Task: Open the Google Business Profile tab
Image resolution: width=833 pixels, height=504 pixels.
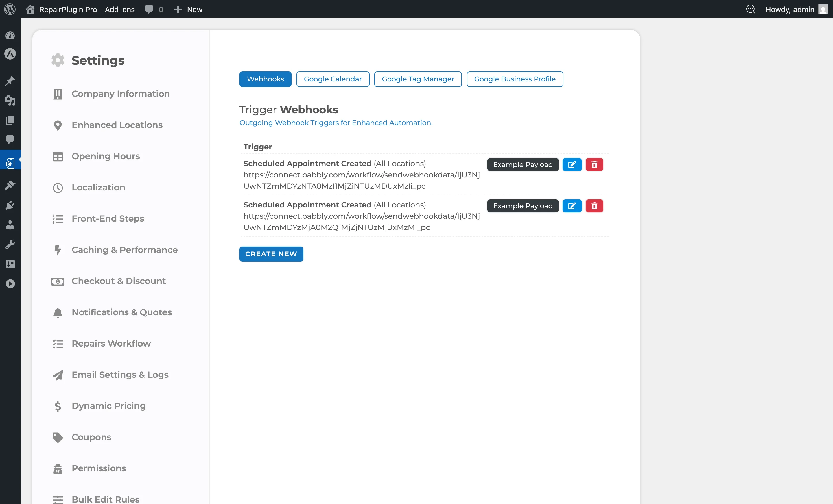Action: coord(515,79)
